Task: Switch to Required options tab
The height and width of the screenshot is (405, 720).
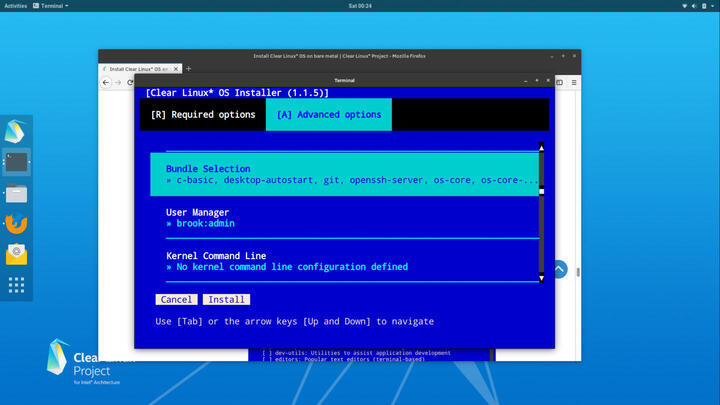Action: [203, 115]
